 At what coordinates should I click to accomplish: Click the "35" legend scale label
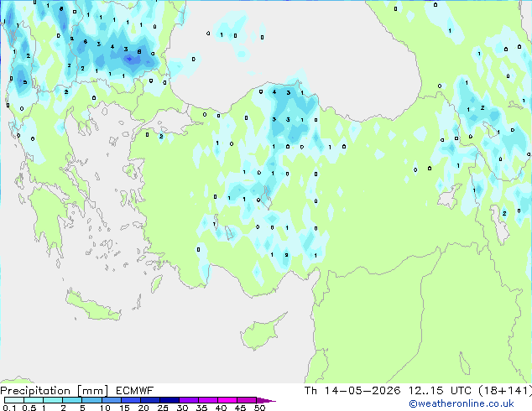(x=201, y=408)
